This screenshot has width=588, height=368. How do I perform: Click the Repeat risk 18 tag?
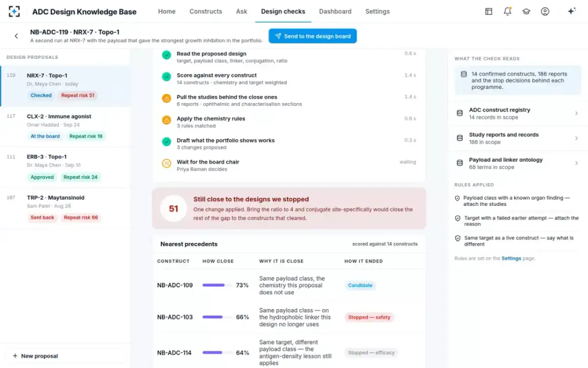[x=86, y=136]
